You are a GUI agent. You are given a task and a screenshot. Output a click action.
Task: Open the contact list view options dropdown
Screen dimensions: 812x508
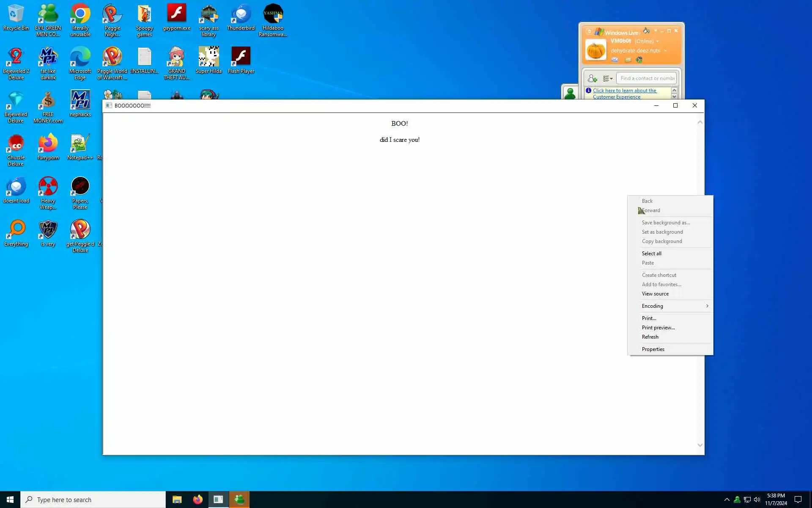tap(608, 79)
